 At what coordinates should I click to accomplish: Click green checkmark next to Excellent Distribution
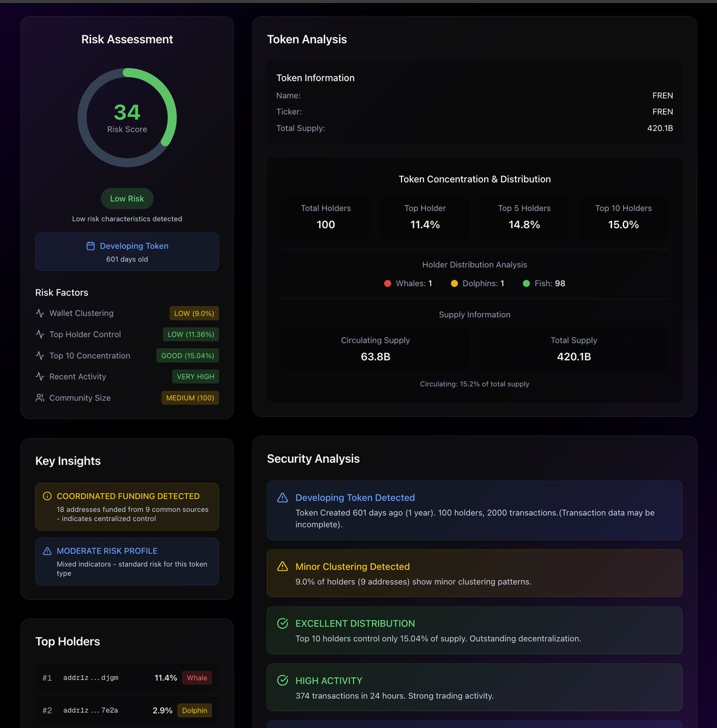(x=282, y=623)
